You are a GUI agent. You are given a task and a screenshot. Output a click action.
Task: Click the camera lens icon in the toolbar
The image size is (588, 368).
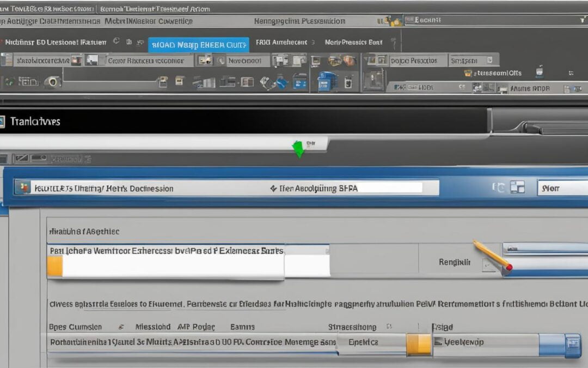tap(52, 82)
